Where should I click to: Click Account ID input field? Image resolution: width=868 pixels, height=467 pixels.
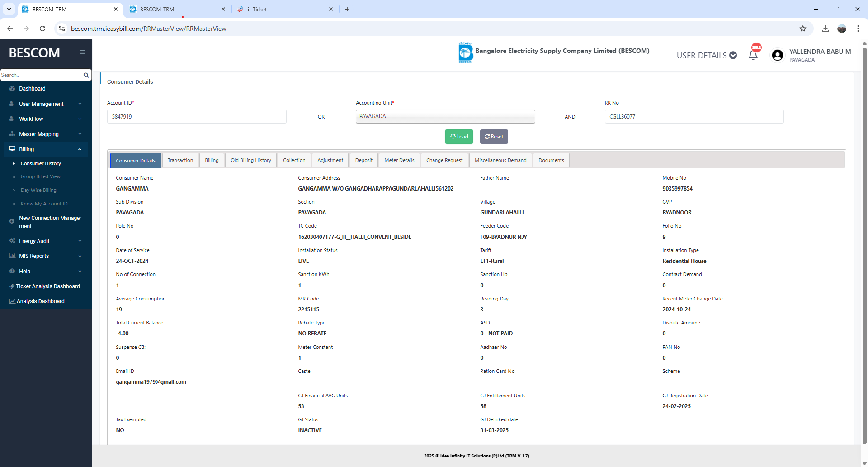[x=197, y=116]
